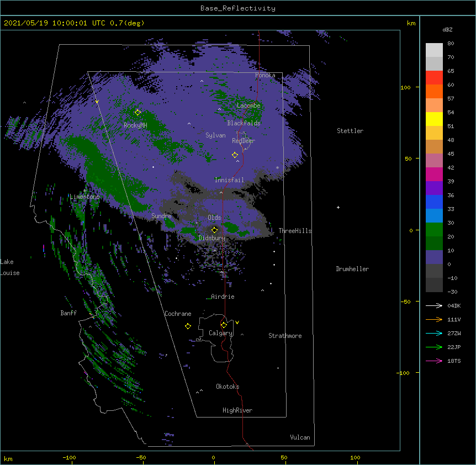The image size is (476, 465).
Task: Click the Strathmore label
Action: pyautogui.click(x=285, y=336)
